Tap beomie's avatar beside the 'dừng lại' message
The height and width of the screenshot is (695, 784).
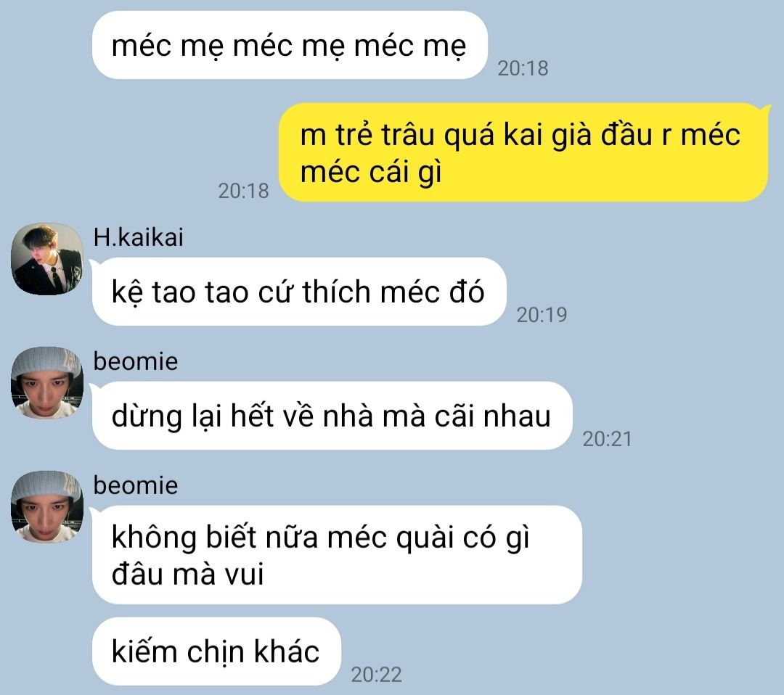(47, 383)
